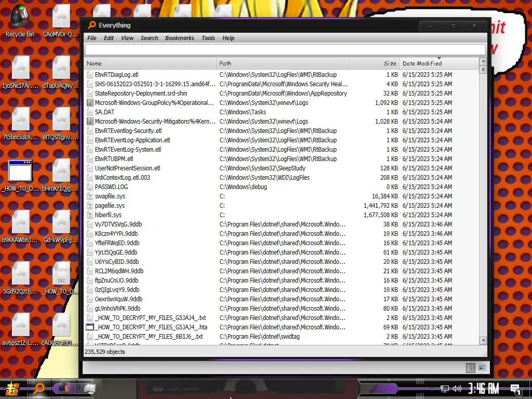Viewport: 532px width, 399px height.
Task: Click the Start button on taskbar
Action: click(11, 389)
